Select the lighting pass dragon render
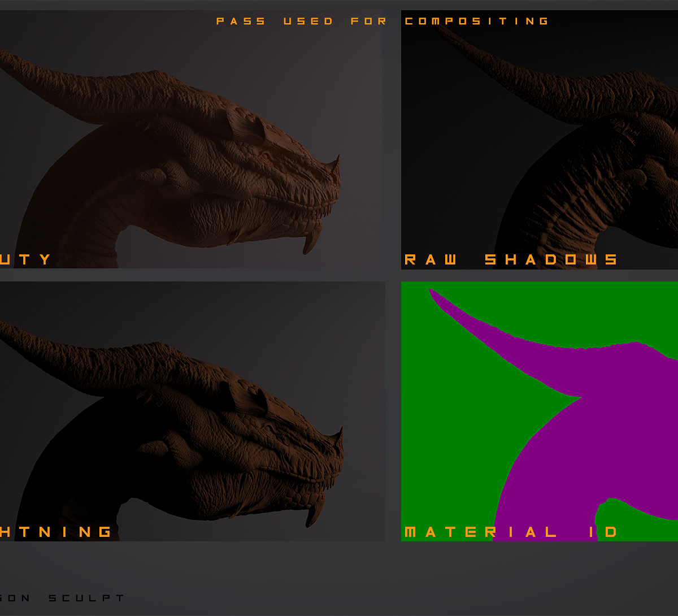Viewport: 678px width, 616px height. [x=192, y=411]
